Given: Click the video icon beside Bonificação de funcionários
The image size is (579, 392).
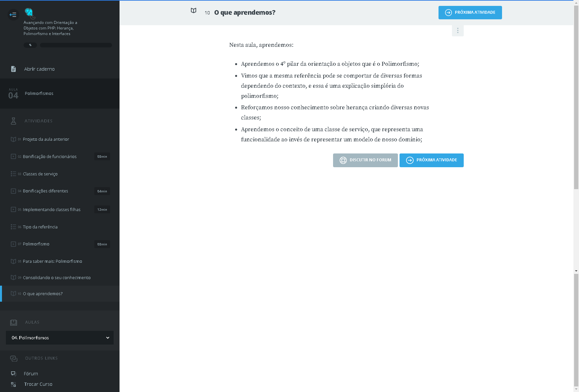Looking at the screenshot, I should point(13,156).
